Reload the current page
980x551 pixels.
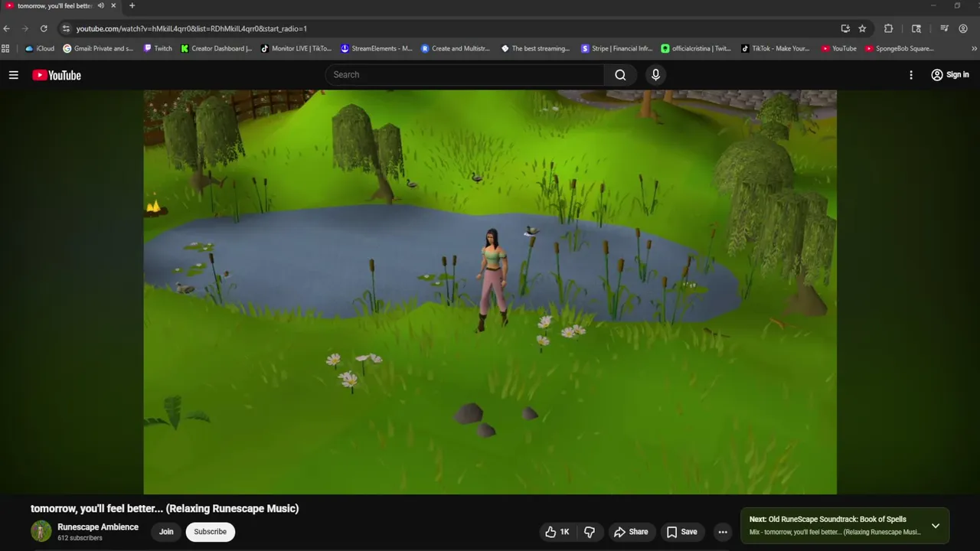[x=44, y=28]
